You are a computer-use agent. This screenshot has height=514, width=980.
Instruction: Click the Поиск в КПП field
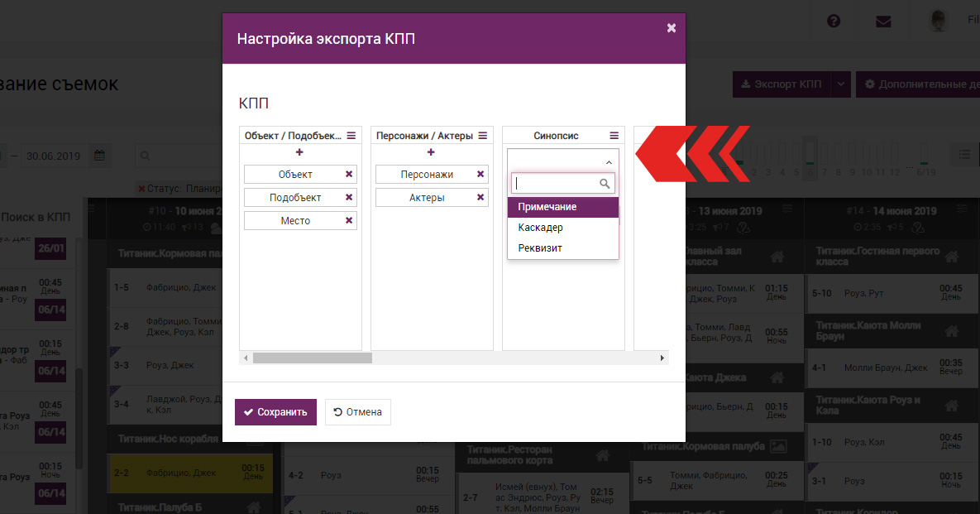coord(36,217)
